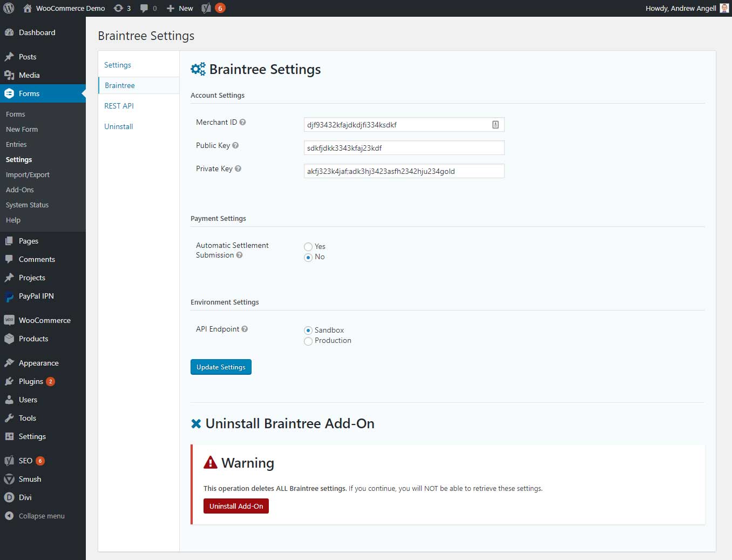
Task: Click the red Uninstall Add-On button
Action: [236, 506]
